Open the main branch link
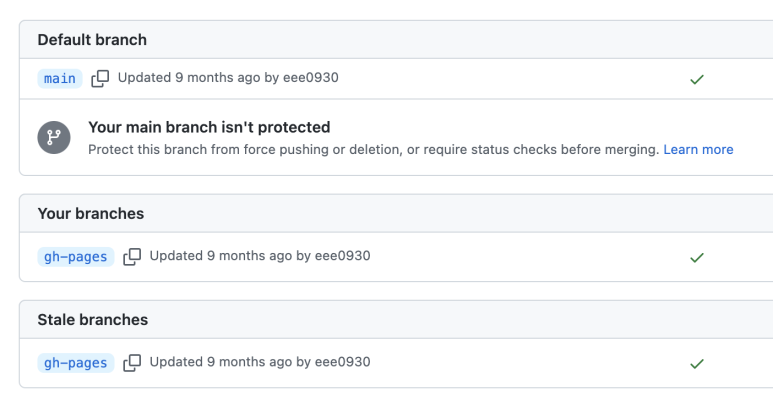This screenshot has width=773, height=407. click(x=60, y=78)
